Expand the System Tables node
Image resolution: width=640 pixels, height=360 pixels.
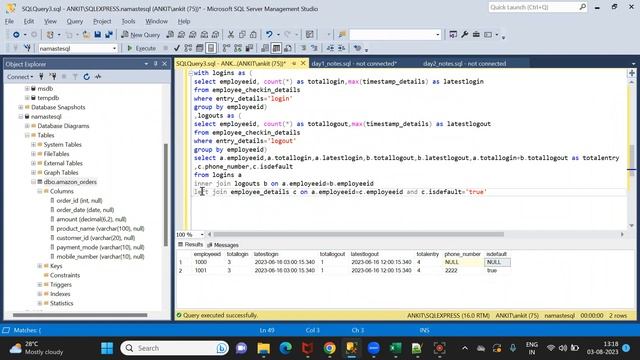33,145
